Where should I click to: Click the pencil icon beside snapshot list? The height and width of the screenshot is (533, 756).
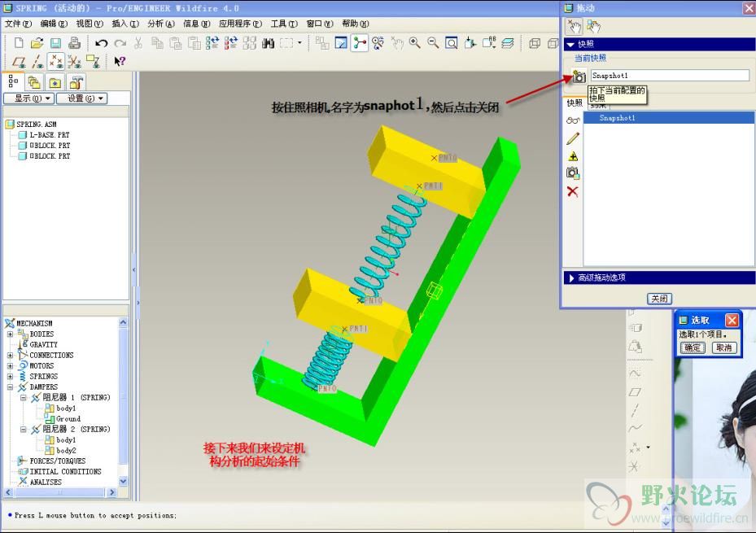point(573,139)
